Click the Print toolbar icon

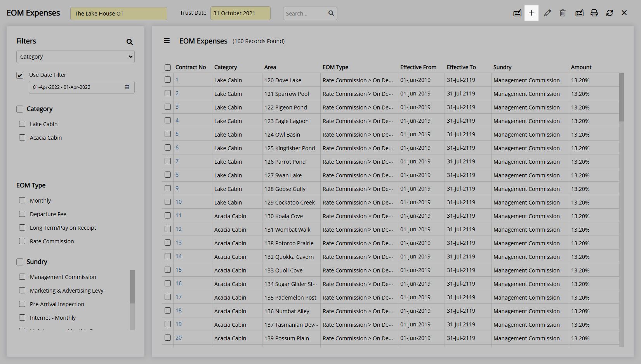tap(594, 13)
